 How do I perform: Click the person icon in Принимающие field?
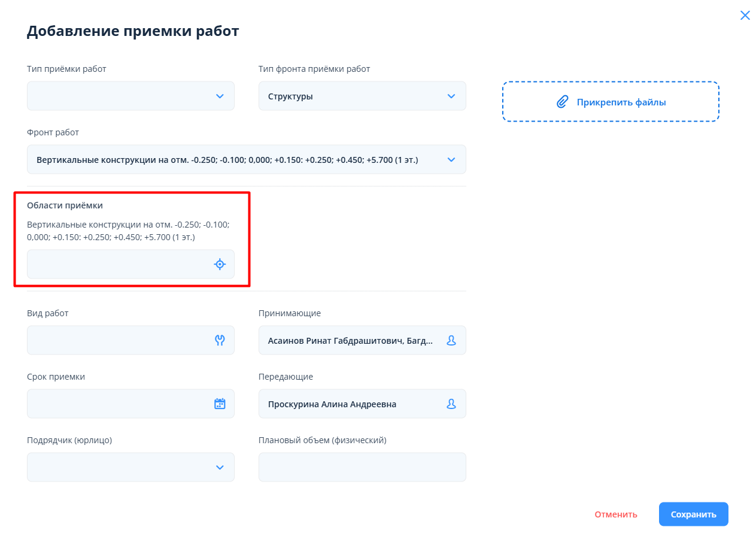click(451, 340)
